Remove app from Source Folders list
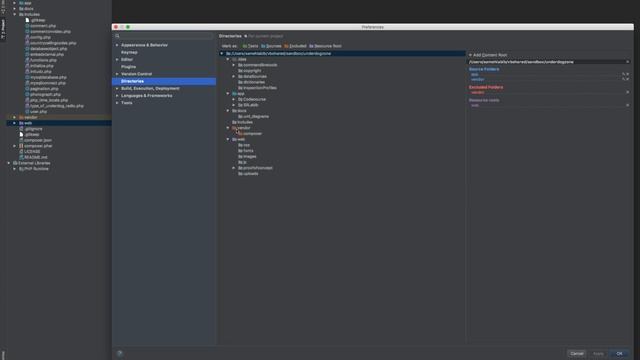This screenshot has height=360, width=640. (628, 74)
